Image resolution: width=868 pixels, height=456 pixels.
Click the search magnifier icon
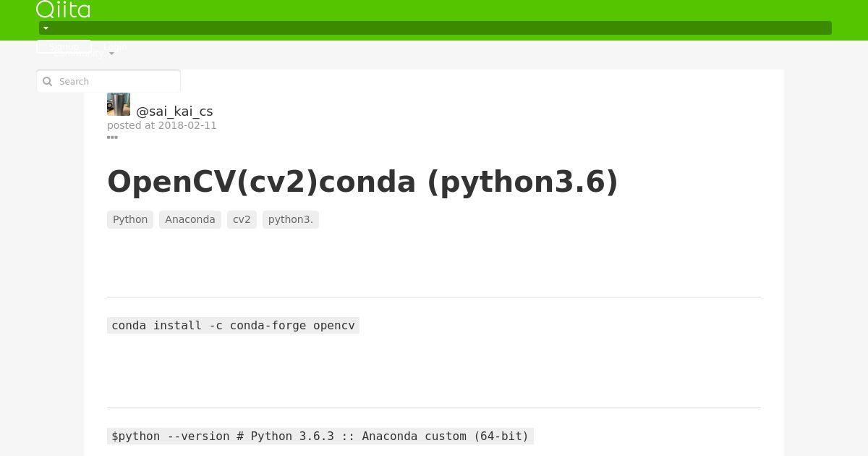(48, 82)
